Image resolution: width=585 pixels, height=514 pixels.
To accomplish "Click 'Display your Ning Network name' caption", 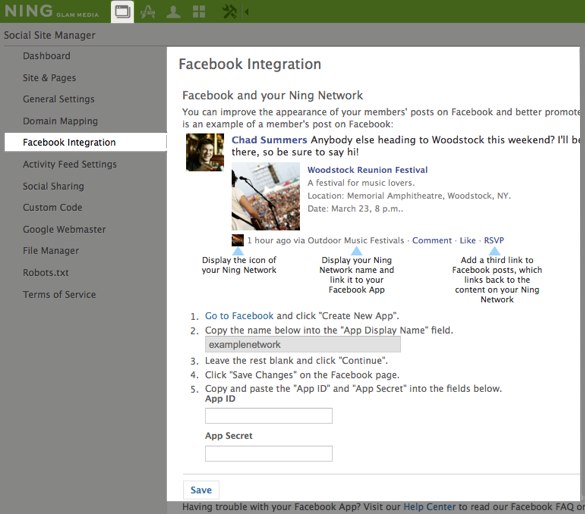I will point(357,275).
